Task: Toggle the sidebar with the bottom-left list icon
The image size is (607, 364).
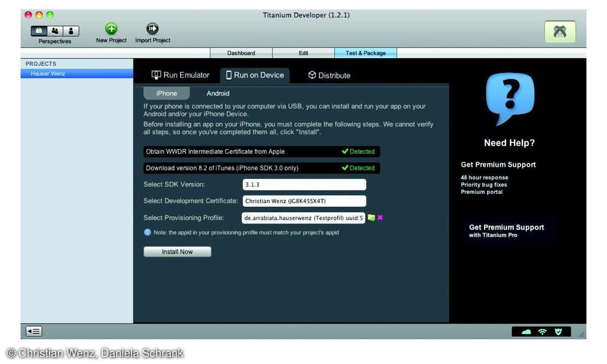Action: pyautogui.click(x=34, y=332)
